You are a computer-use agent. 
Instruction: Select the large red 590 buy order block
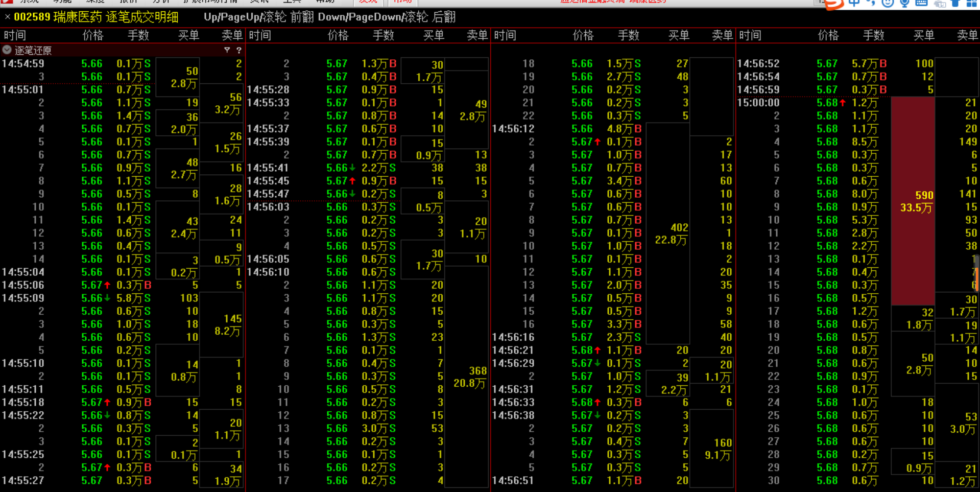[913, 201]
